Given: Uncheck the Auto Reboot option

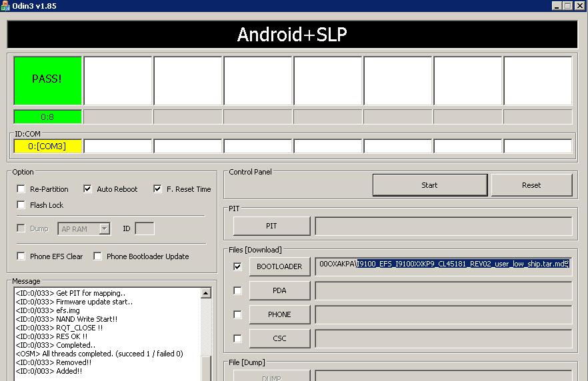Looking at the screenshot, I should coord(87,189).
